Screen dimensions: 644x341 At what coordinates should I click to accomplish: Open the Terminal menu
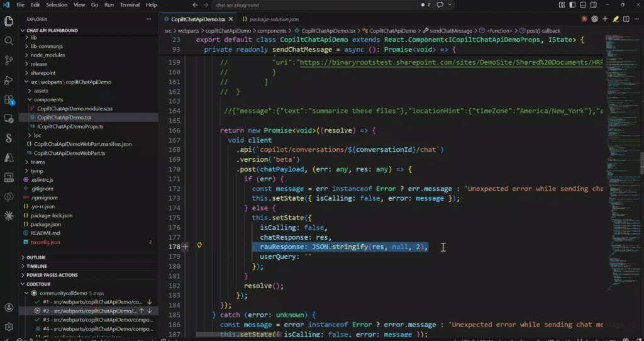pos(130,5)
